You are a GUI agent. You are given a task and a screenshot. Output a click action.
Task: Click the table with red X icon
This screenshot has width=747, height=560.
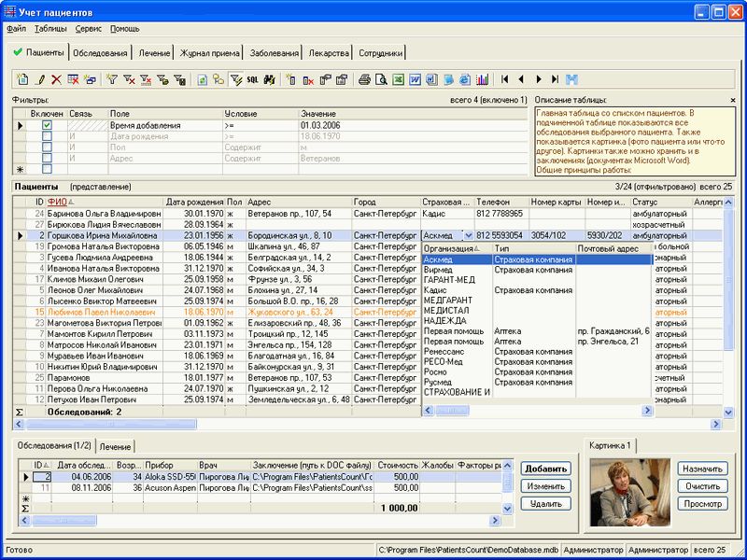(x=73, y=79)
